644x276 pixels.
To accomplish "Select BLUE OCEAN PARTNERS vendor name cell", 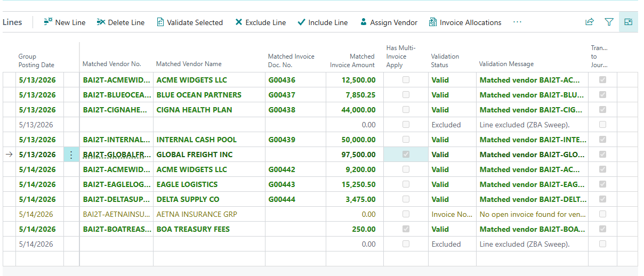I will point(209,95).
